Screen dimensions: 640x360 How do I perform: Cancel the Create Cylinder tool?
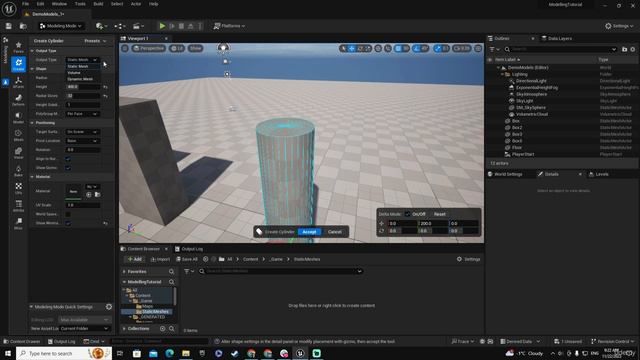click(x=335, y=232)
